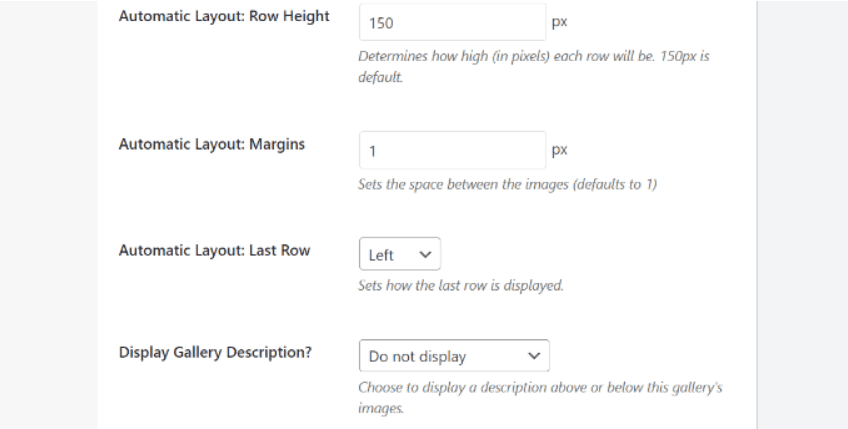Click the Automatic Layout: Margins label
848x429 pixels.
[211, 144]
